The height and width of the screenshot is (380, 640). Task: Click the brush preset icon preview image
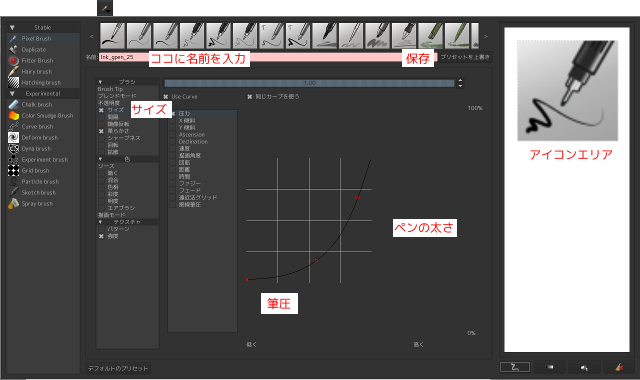pos(567,90)
